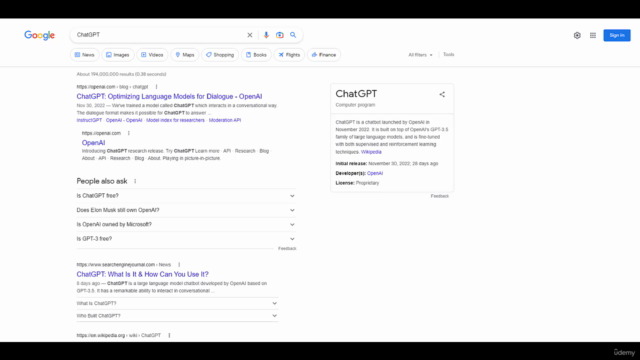Filter results by News
This screenshot has height=360, width=640.
[84, 55]
